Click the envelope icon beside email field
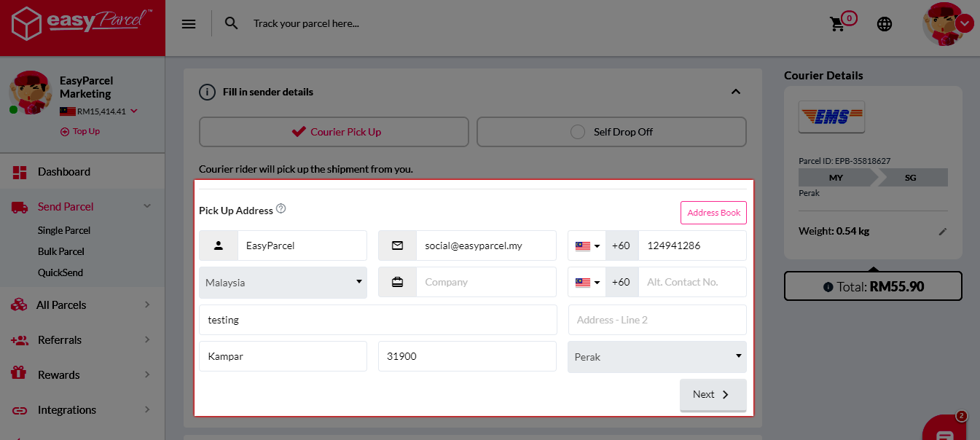Image resolution: width=980 pixels, height=440 pixels. point(397,245)
